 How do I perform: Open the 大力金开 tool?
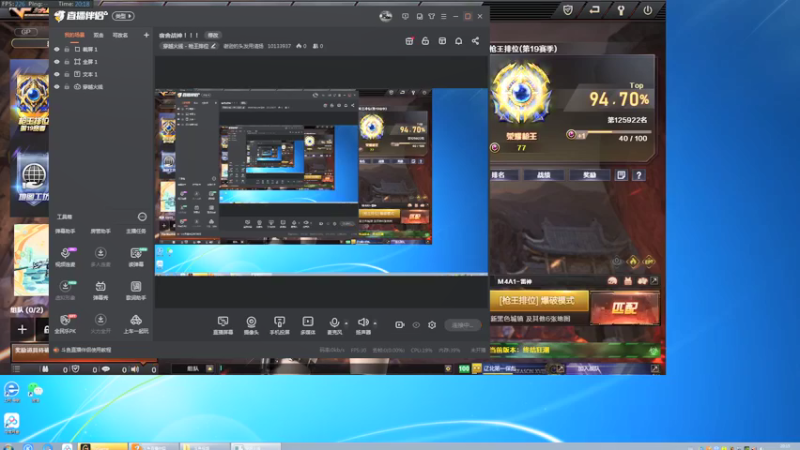101,323
